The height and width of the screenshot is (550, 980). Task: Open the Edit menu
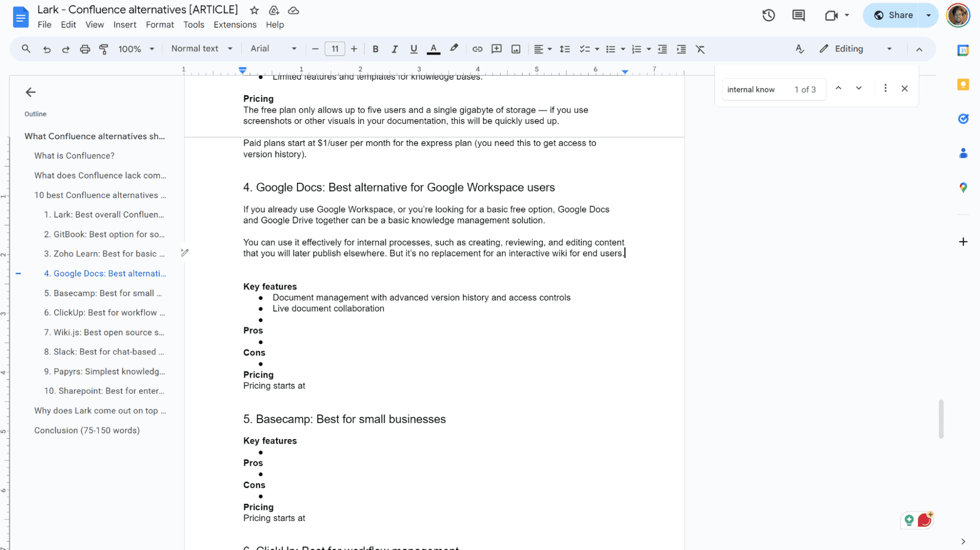(68, 25)
